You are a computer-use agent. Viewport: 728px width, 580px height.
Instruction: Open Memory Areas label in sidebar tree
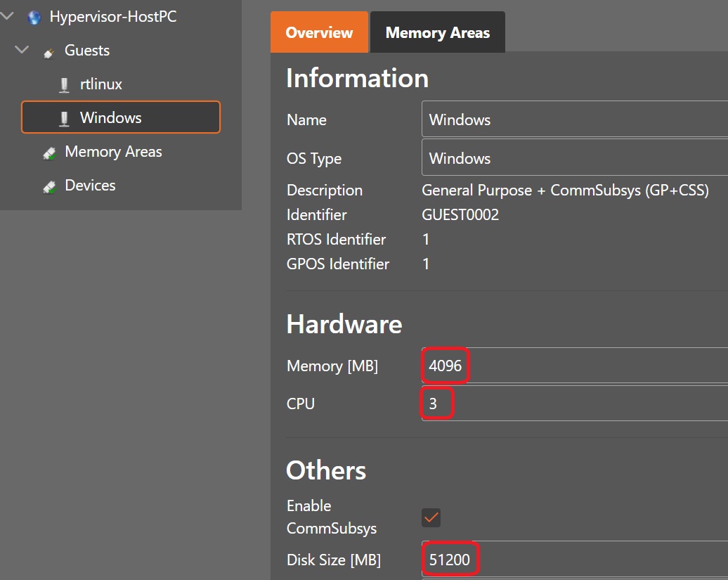pos(113,152)
